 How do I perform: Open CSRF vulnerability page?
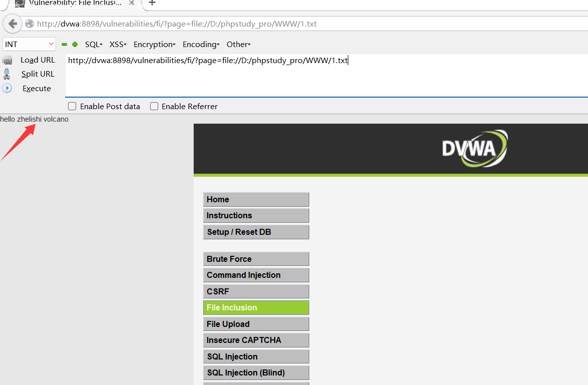coord(256,291)
